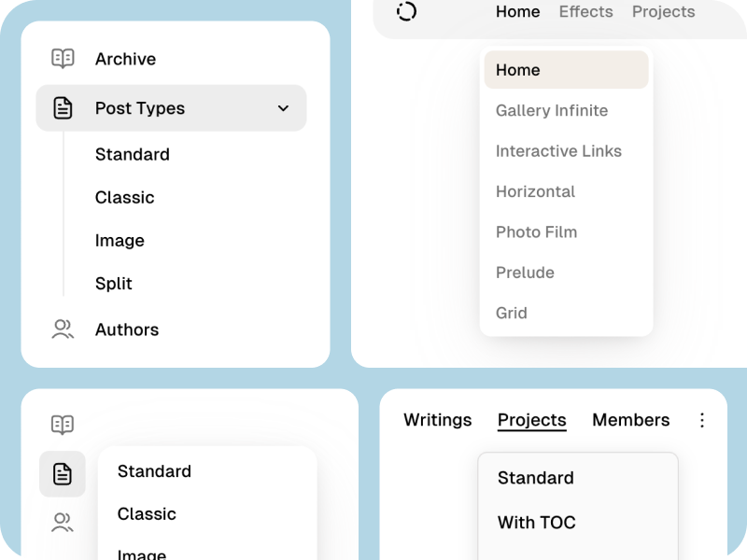This screenshot has height=560, width=747.
Task: Click Home in the top navigation bar
Action: pos(518,11)
